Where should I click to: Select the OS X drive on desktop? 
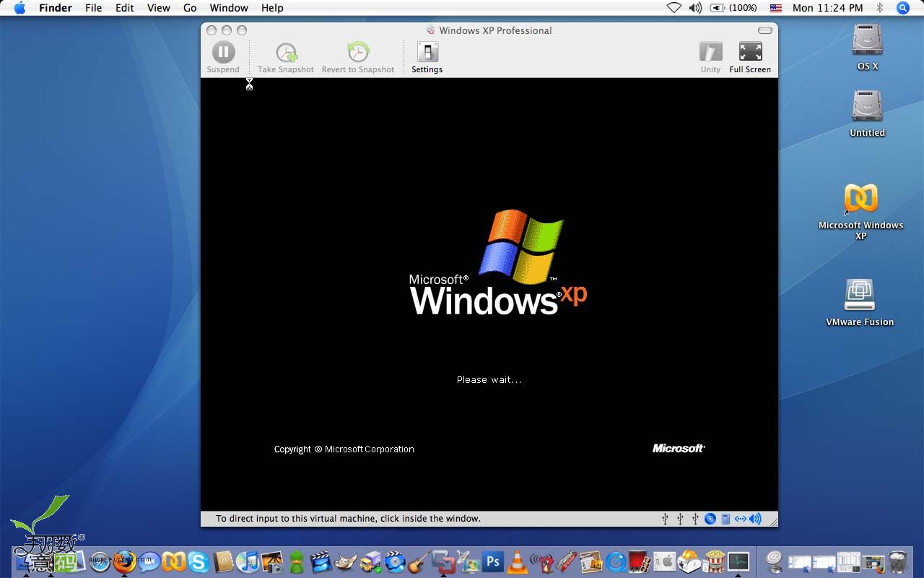867,47
